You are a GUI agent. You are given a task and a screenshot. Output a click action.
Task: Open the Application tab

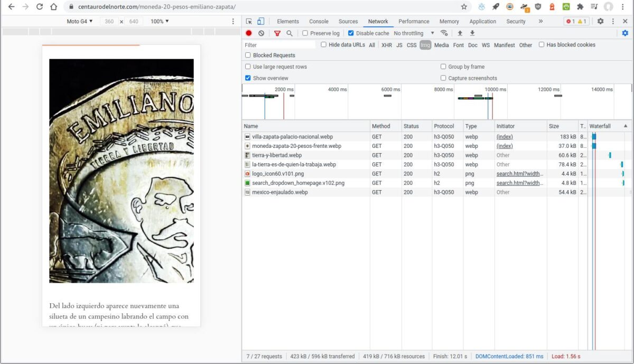tap(483, 21)
